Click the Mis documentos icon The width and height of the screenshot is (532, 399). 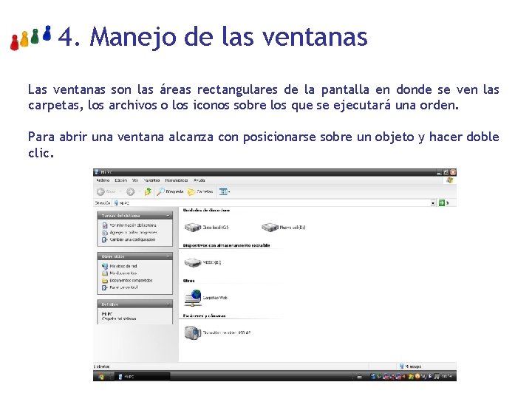[x=105, y=273]
